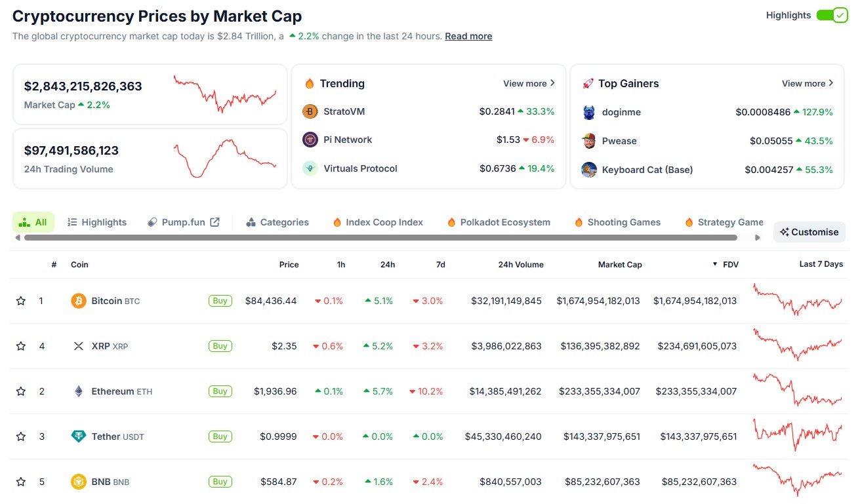
Task: Click the Read more link
Action: point(468,36)
